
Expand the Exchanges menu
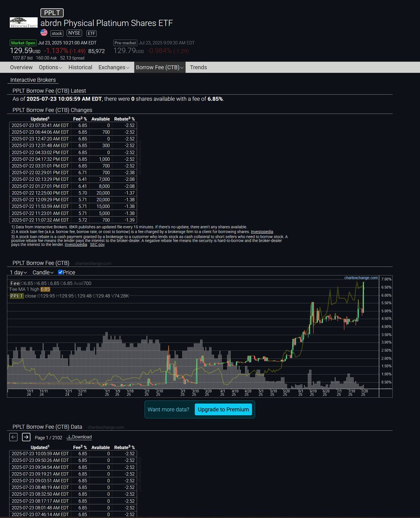point(113,67)
